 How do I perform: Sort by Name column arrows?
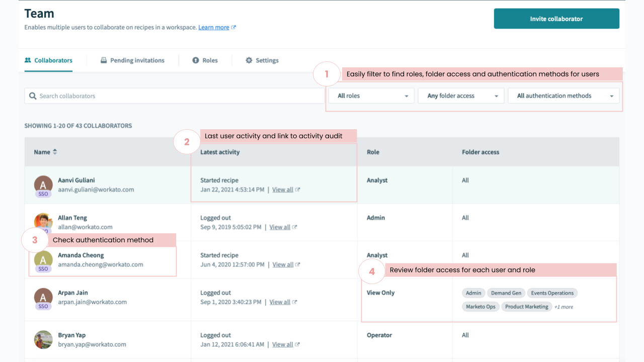click(x=55, y=152)
